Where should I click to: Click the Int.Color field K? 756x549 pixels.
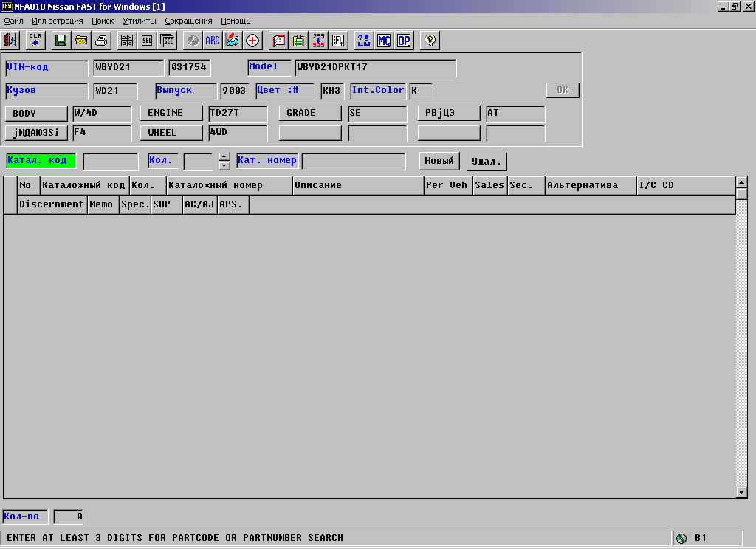[421, 91]
